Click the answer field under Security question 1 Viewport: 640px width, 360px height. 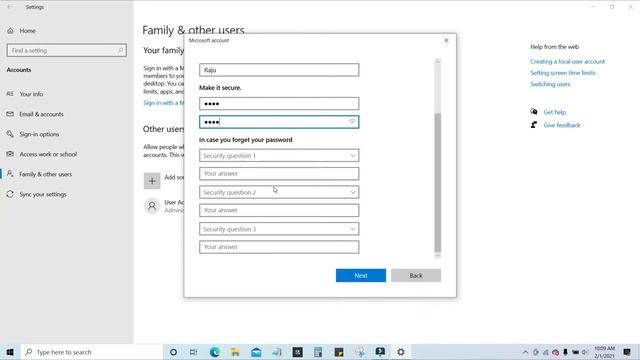coord(279,173)
